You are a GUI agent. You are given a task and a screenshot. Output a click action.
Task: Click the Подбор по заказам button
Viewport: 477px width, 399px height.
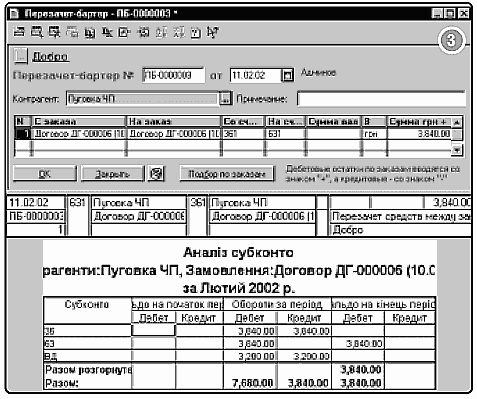pyautogui.click(x=227, y=174)
